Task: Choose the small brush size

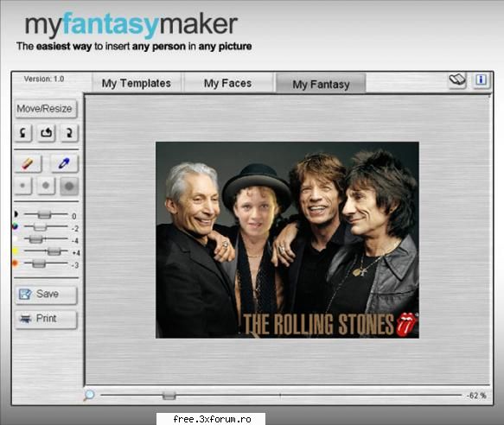Action: (22, 186)
